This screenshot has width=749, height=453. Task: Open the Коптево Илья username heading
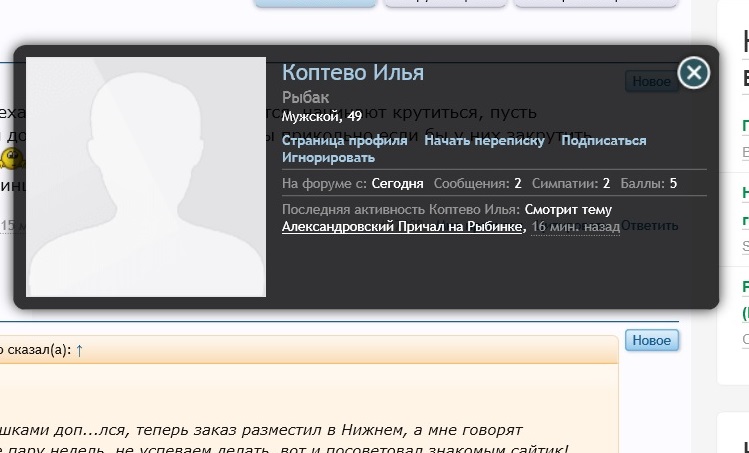click(353, 73)
